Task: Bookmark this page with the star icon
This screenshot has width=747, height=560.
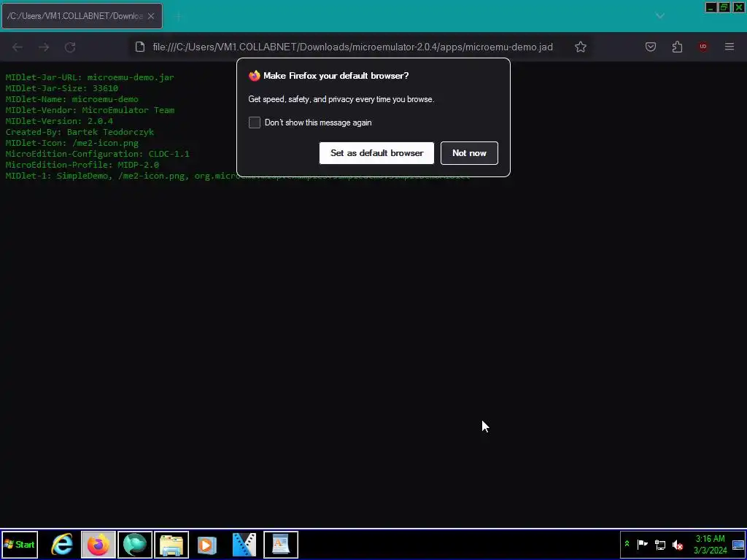Action: click(580, 47)
